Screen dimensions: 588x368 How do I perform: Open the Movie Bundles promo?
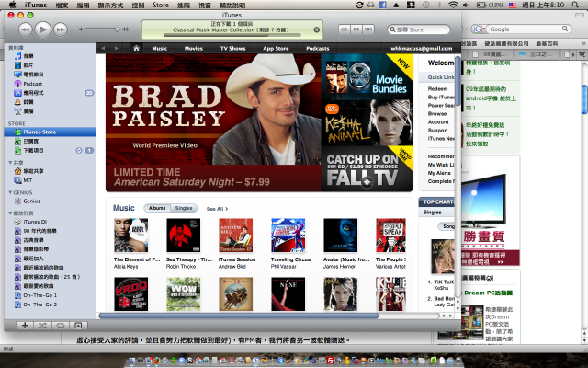point(367,76)
